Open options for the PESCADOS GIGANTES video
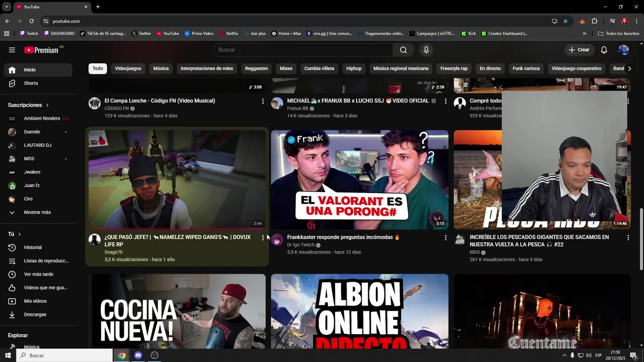This screenshot has width=644, height=362. tap(628, 237)
